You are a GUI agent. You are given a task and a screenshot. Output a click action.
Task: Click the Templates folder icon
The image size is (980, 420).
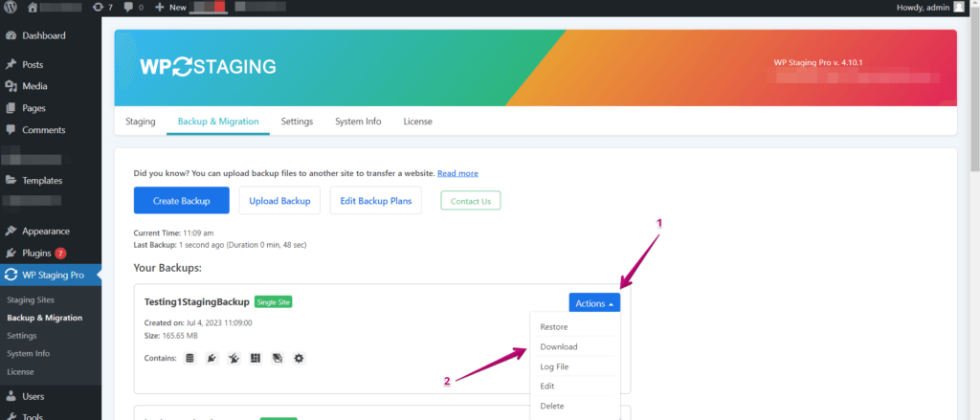coord(11,180)
